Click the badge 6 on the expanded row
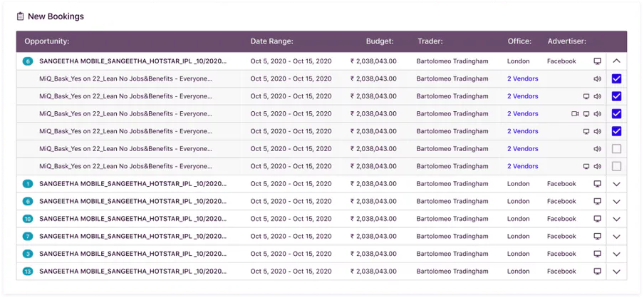 tap(28, 61)
